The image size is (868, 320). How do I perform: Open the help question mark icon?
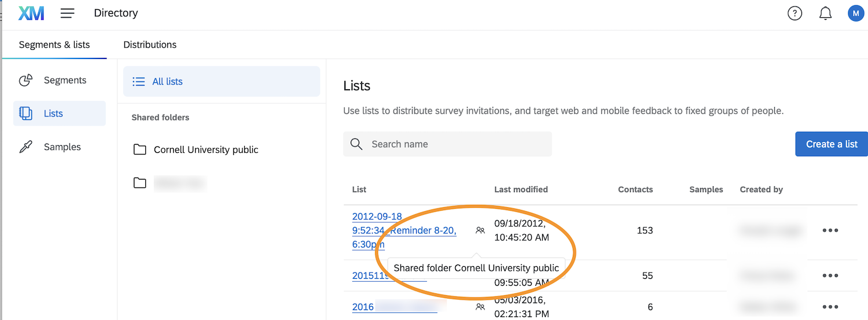(795, 13)
